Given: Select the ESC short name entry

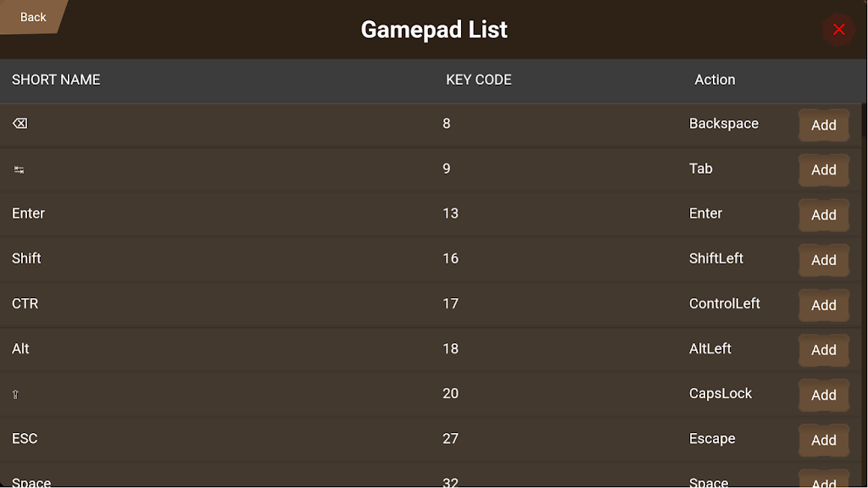Looking at the screenshot, I should pyautogui.click(x=25, y=439).
